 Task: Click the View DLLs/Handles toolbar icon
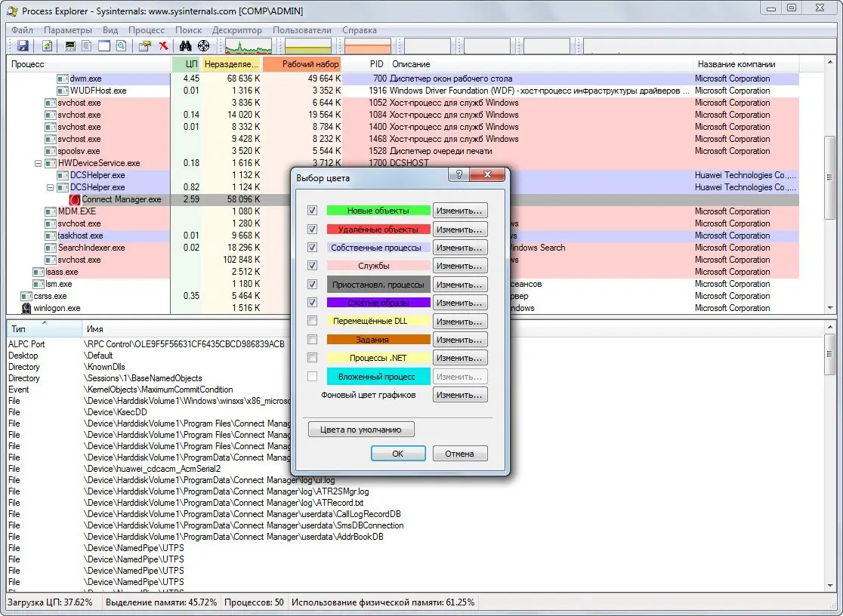pos(122,46)
